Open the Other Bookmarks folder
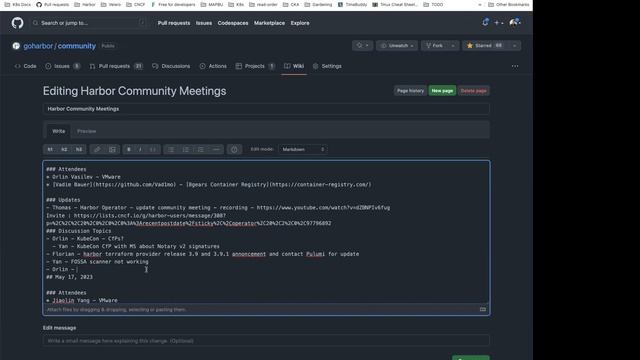Screen dimensions: 640x360 tap(509, 4)
